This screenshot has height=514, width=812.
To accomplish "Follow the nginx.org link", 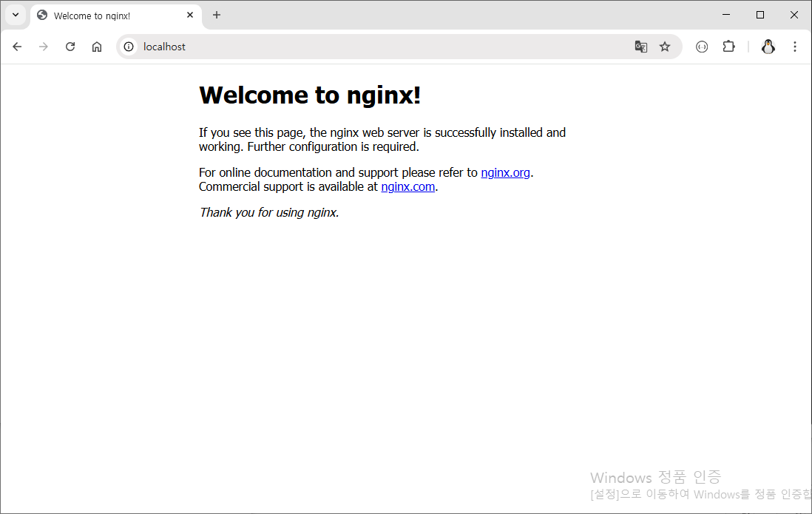I will tap(505, 172).
